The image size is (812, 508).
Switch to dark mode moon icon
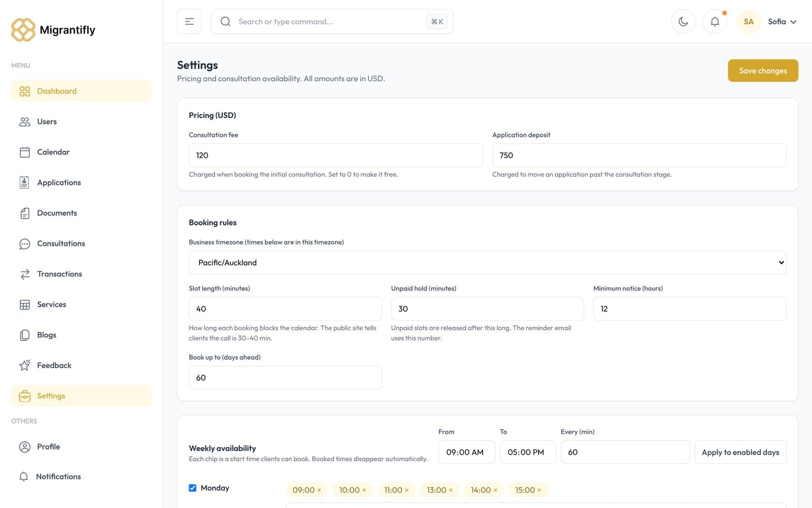coord(683,21)
